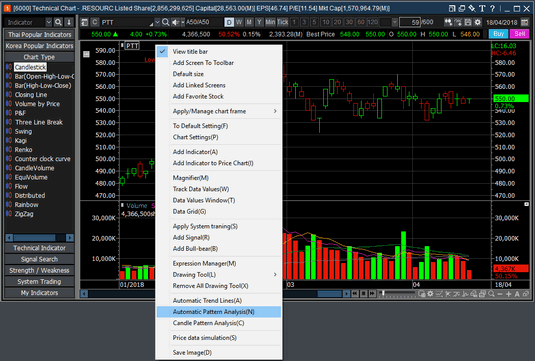Expand the Strength / Weakness section
Image resolution: width=535 pixels, height=361 pixels.
40,271
